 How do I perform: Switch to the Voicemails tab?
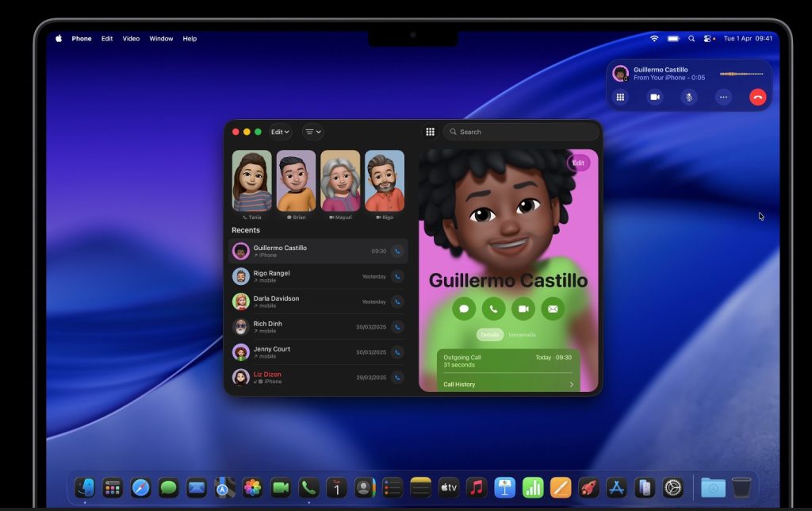pyautogui.click(x=523, y=335)
